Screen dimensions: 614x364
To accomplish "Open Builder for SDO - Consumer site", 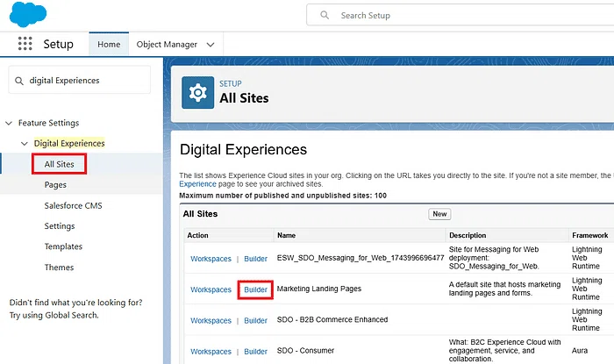I will click(256, 352).
